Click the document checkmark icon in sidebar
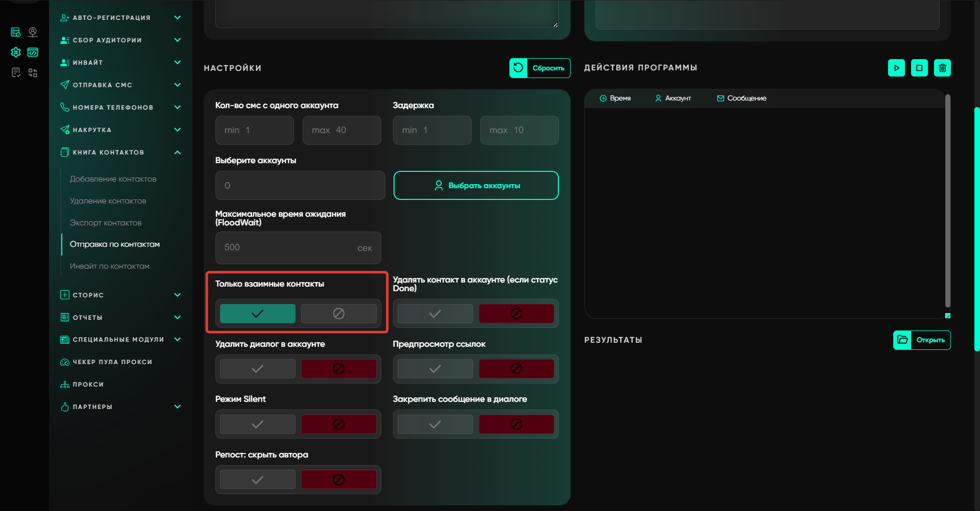980x511 pixels. point(16,72)
